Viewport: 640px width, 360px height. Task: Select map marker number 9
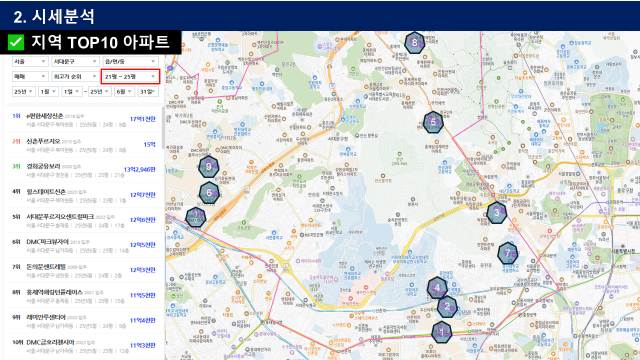coord(209,167)
